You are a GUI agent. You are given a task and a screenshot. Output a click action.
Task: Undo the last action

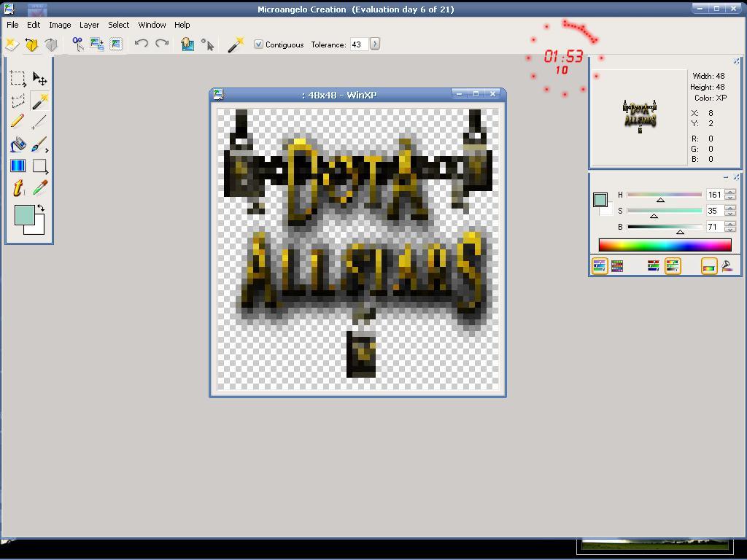[x=141, y=44]
